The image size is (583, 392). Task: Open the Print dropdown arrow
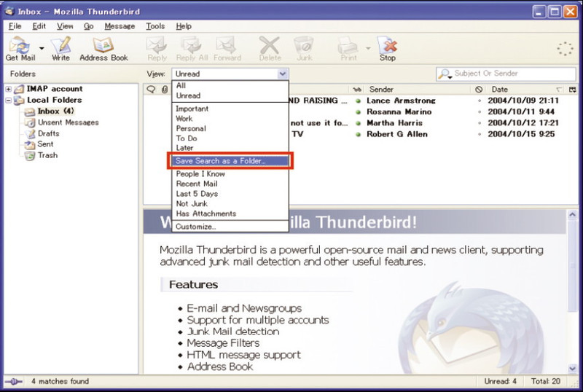click(x=368, y=48)
